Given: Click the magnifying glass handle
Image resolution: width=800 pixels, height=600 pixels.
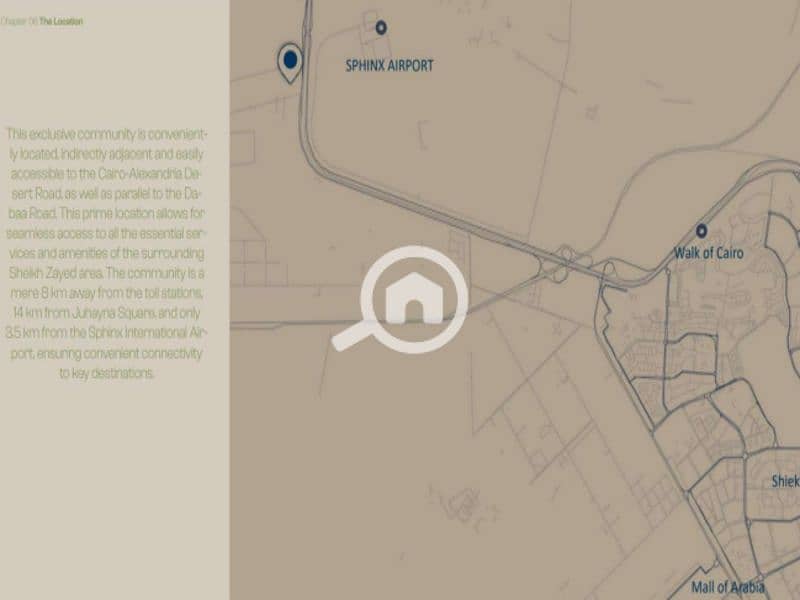Looking at the screenshot, I should [x=353, y=337].
